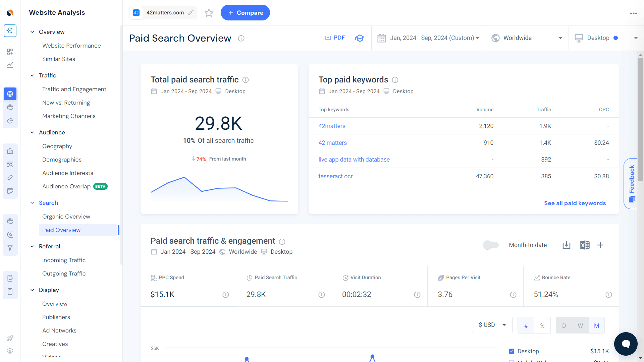Screen dimensions: 644x362
Task: Collapse the Audience sidebar section
Action: coord(32,132)
